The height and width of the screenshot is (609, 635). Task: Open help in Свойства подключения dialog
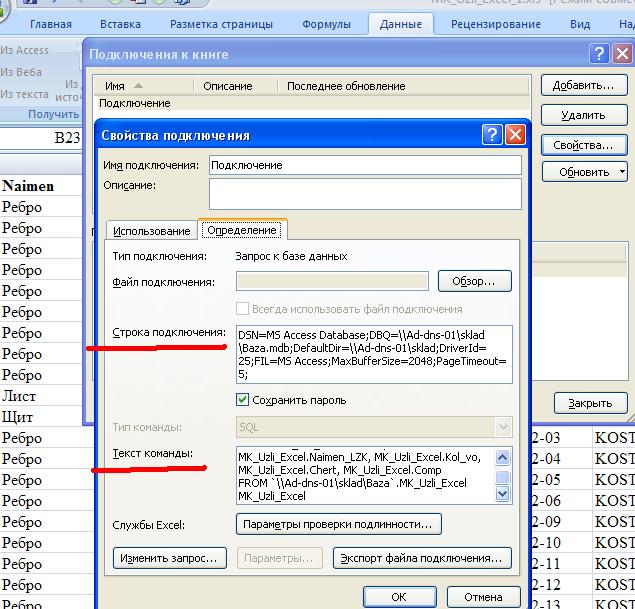(492, 134)
